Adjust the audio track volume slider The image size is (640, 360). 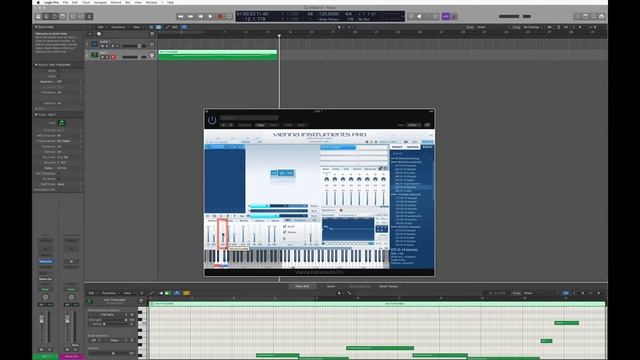[135, 46]
